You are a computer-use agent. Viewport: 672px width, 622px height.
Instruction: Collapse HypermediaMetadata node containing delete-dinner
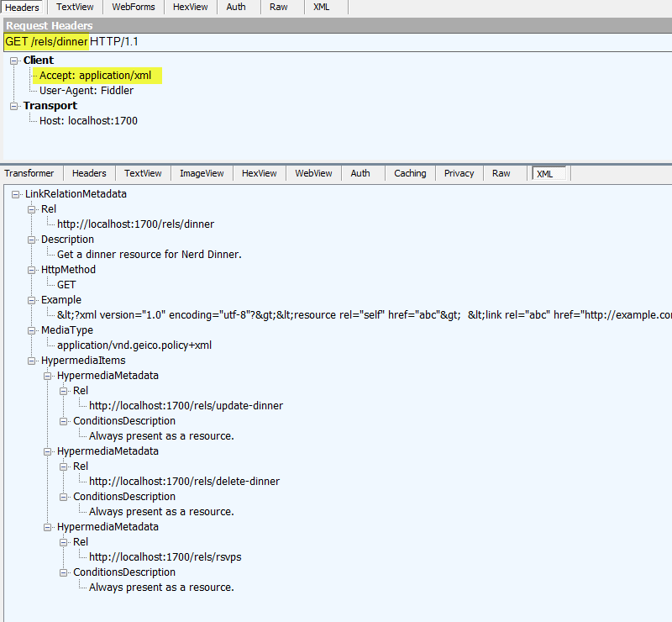pyautogui.click(x=48, y=451)
